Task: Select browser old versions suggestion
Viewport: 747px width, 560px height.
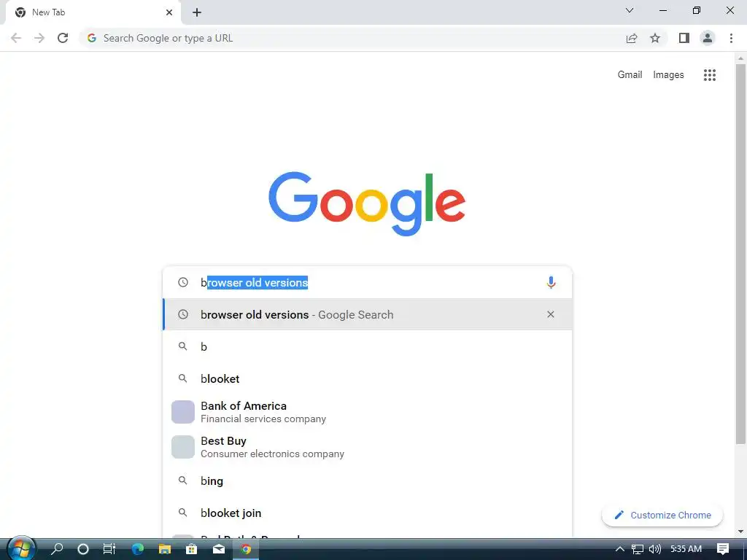Action: tap(368, 314)
